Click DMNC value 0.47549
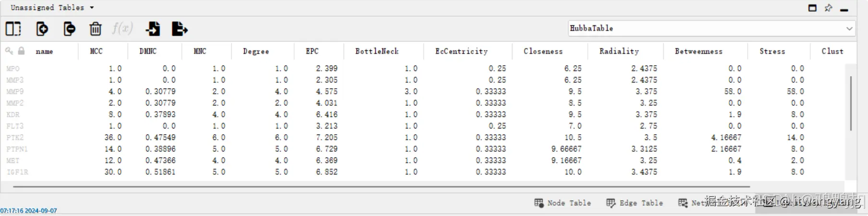The image size is (868, 216). 161,137
